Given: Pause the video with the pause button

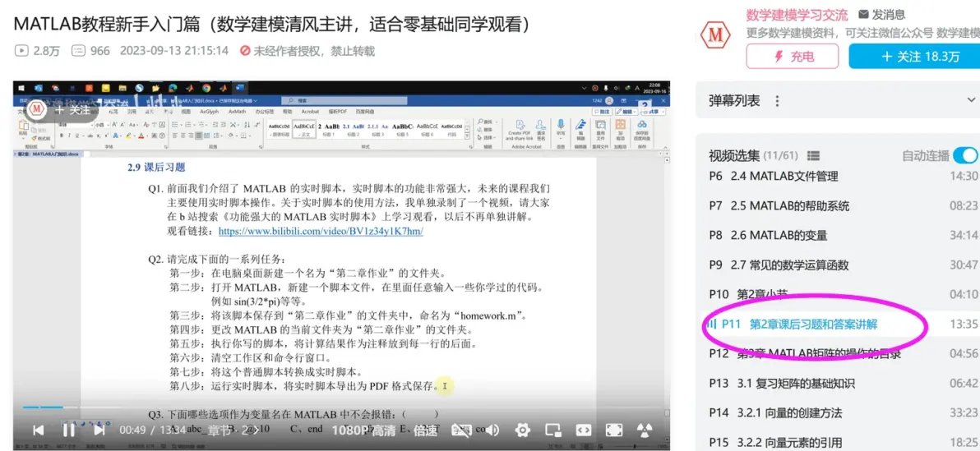Looking at the screenshot, I should (69, 430).
